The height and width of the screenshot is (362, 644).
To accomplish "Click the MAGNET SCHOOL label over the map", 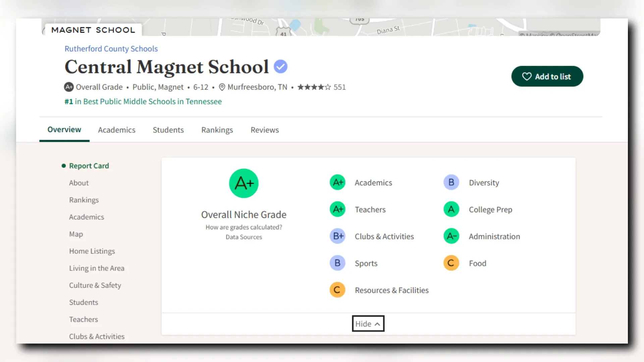I will coord(93,30).
